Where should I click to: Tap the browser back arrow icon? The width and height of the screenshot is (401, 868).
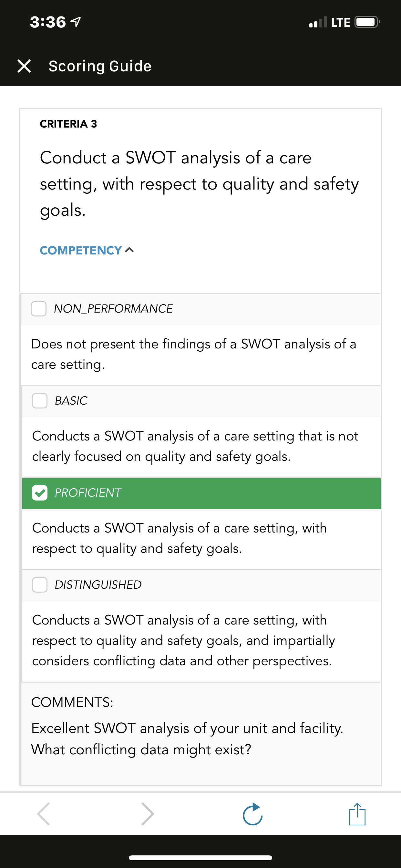(x=44, y=814)
